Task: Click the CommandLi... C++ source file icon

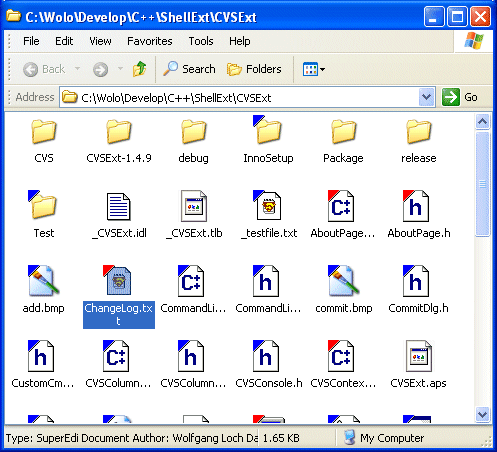Action: coord(191,281)
